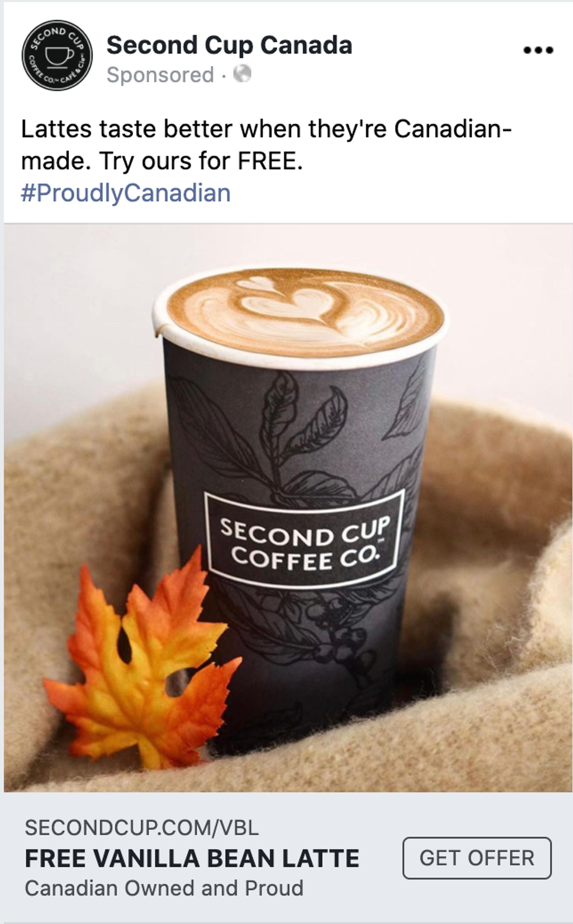Image resolution: width=573 pixels, height=924 pixels.
Task: Click the Sponsored label
Action: click(x=160, y=75)
